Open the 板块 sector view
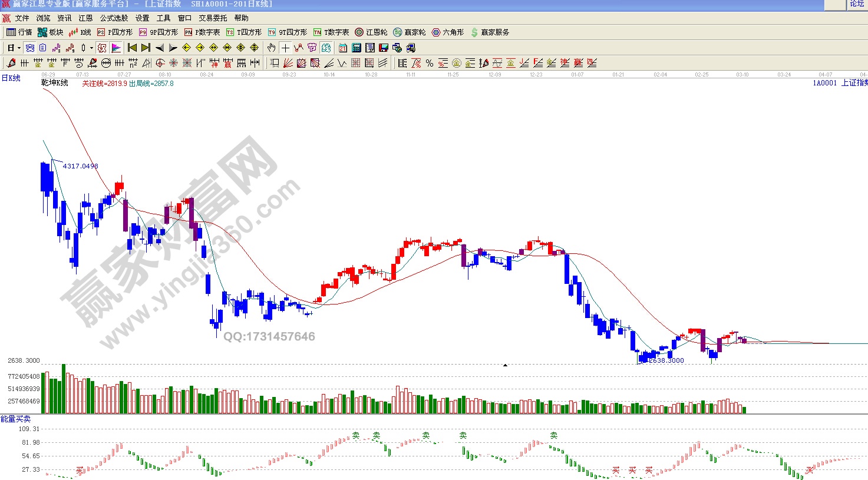The width and height of the screenshot is (868, 480). point(51,32)
